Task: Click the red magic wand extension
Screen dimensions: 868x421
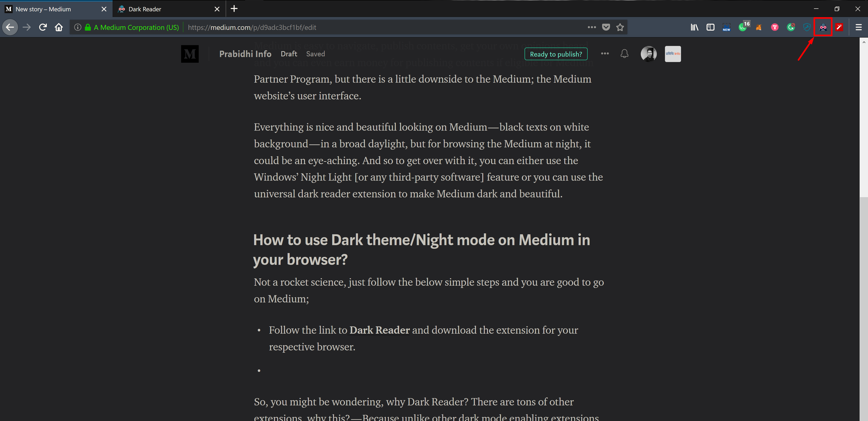Action: point(839,27)
